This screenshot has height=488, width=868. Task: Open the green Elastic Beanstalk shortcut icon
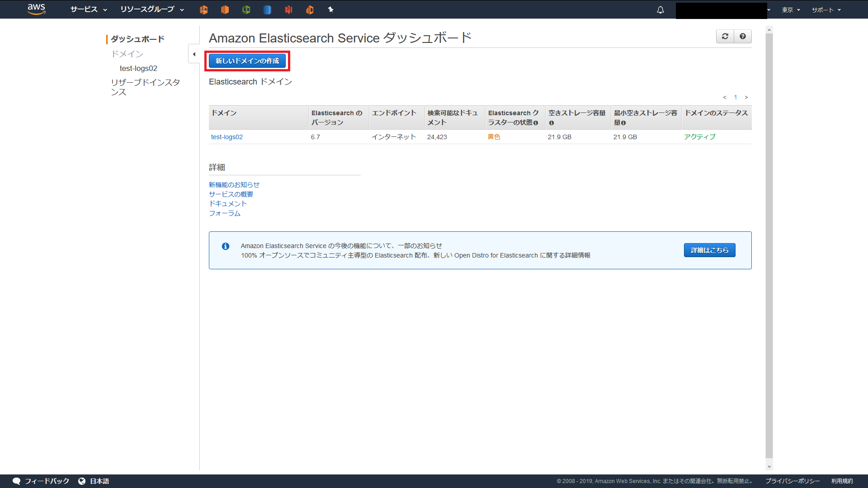point(246,9)
